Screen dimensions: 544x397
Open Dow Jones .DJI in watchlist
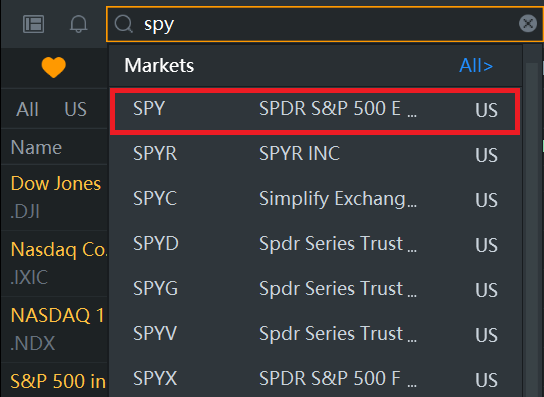click(54, 197)
